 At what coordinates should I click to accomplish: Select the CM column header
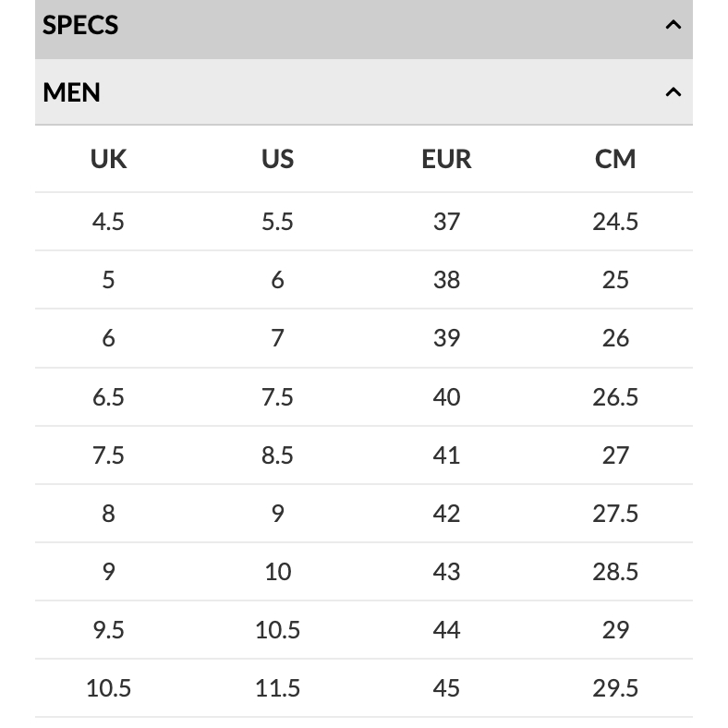click(615, 159)
